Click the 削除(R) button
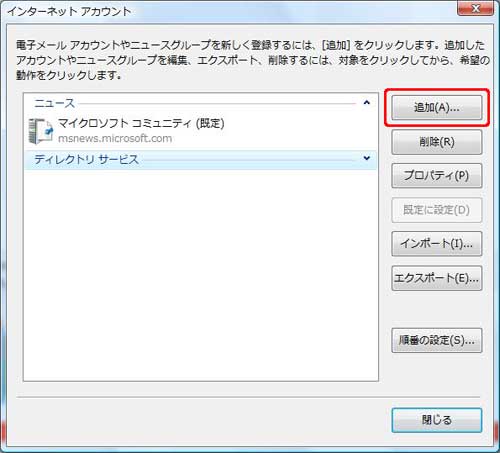This screenshot has height=453, width=500. [437, 142]
